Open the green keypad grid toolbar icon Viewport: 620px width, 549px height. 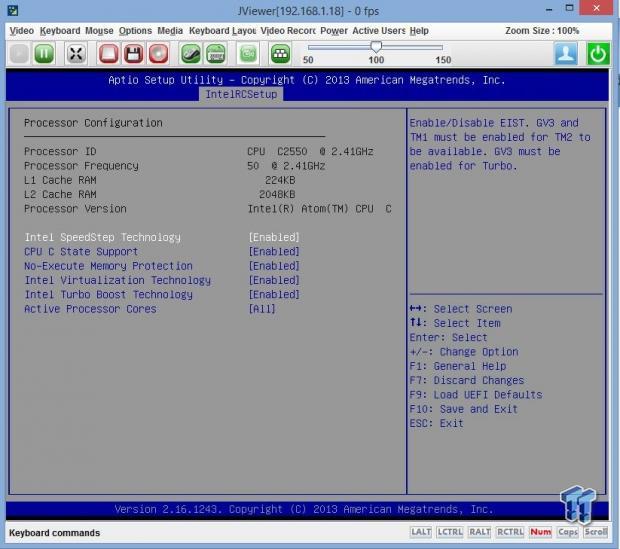280,54
